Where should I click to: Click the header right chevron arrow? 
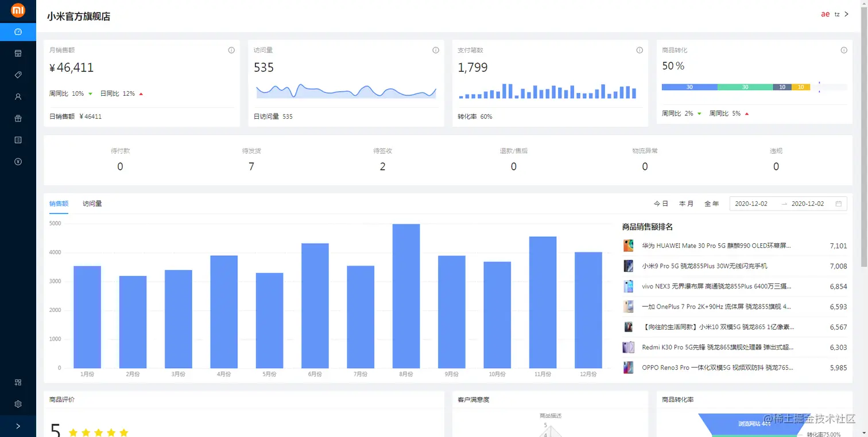[x=847, y=14]
